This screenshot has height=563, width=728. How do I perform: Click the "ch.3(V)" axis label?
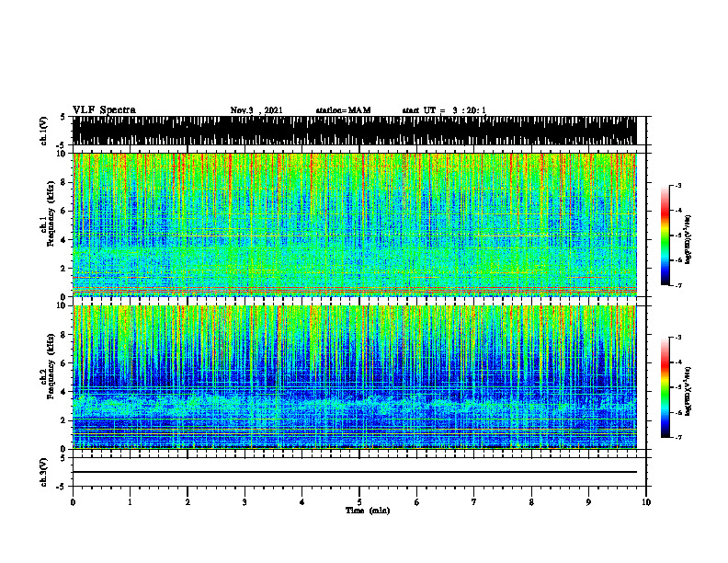(44, 472)
